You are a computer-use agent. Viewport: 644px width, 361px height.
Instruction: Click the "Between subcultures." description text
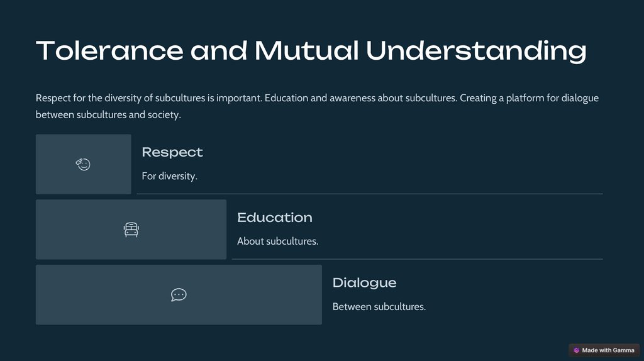tap(379, 307)
